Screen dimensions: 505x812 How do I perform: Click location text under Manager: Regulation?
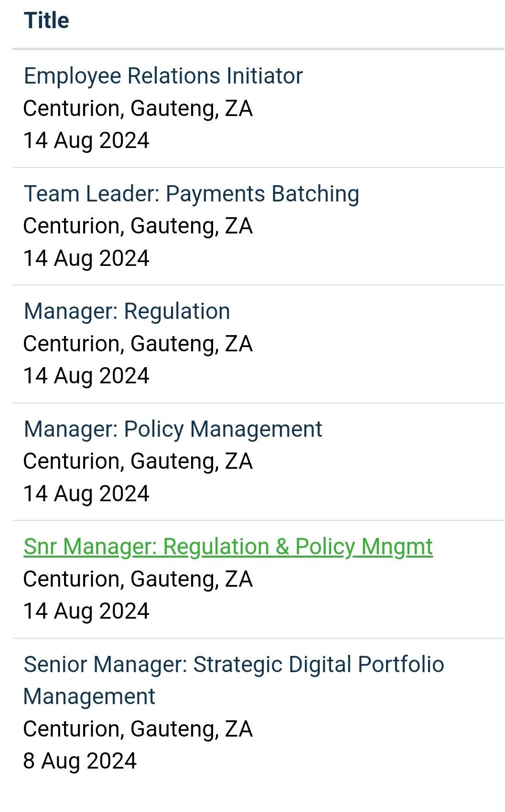[x=138, y=344]
